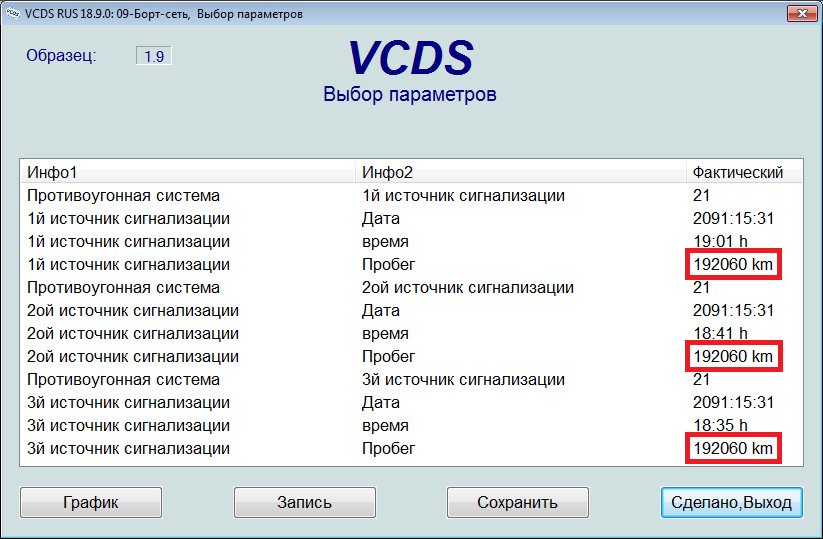823x539 pixels.
Task: Select the 2ой источник Пробег row
Action: pyautogui.click(x=412, y=357)
